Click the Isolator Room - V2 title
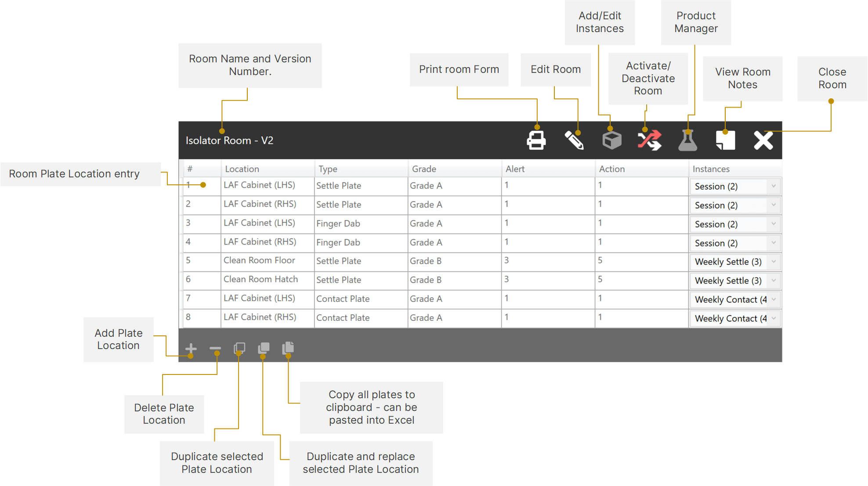Screen dimensions: 868x486 coord(229,140)
